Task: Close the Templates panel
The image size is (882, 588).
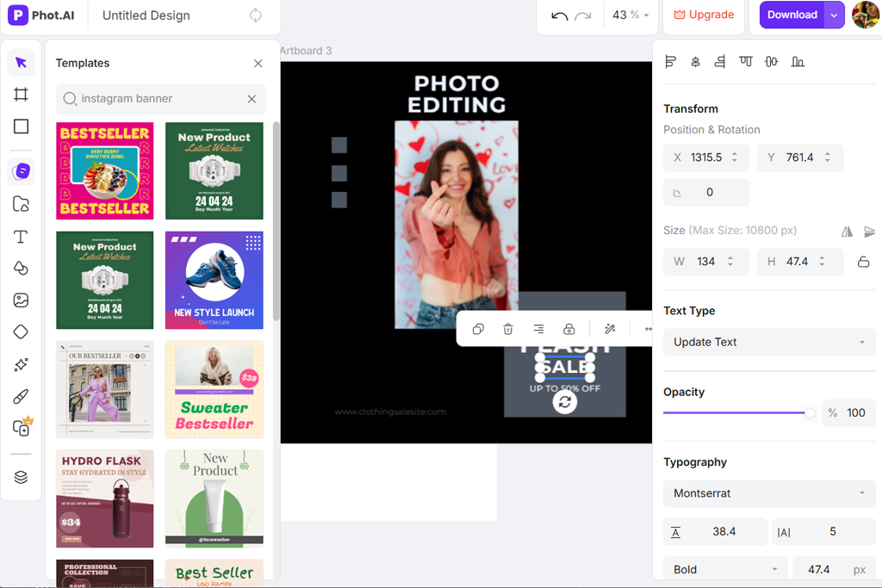Action: 258,64
